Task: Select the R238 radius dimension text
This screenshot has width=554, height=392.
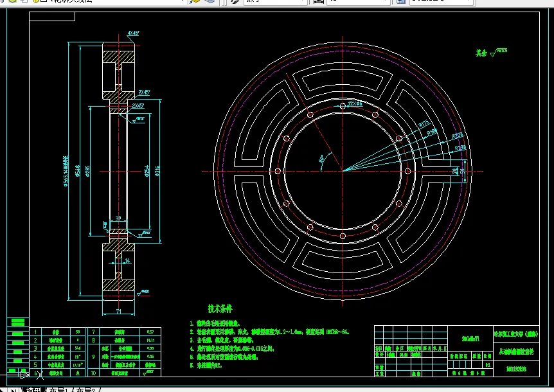Action: click(x=460, y=148)
